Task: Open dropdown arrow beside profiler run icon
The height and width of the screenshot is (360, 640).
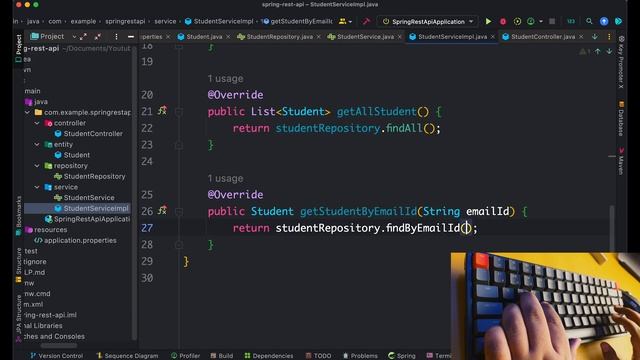Action: (541, 21)
